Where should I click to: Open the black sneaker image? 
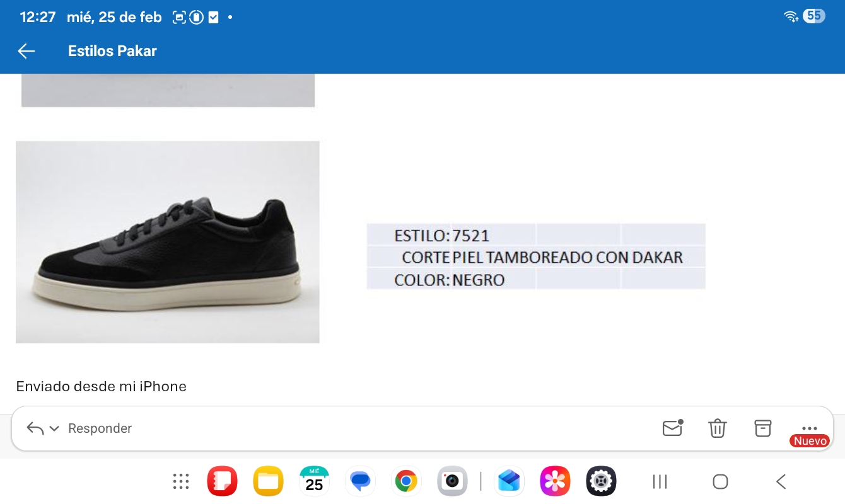[x=168, y=242]
